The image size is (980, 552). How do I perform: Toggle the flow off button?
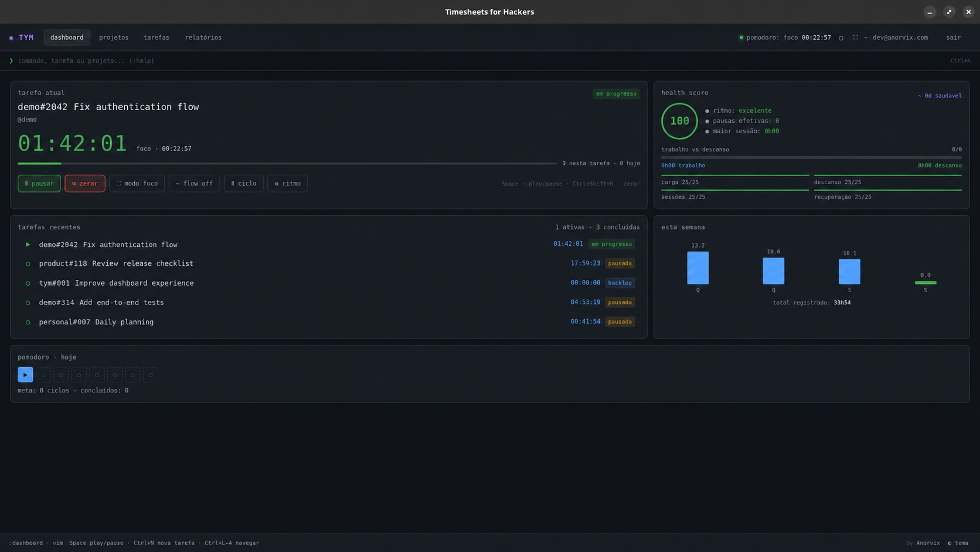tap(195, 184)
